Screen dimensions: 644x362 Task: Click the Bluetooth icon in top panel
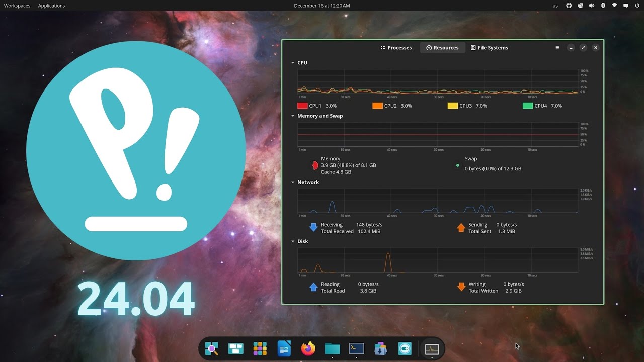tap(603, 6)
